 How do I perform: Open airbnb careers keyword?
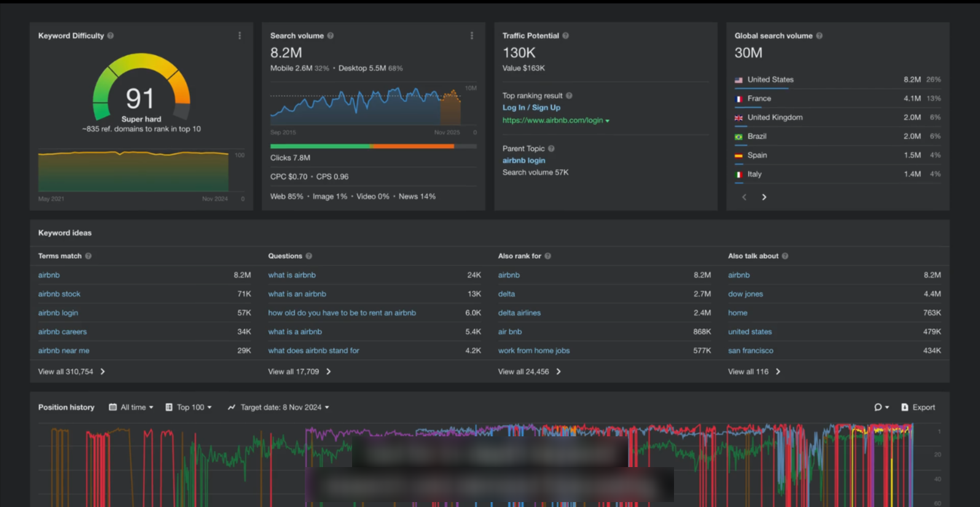point(62,332)
